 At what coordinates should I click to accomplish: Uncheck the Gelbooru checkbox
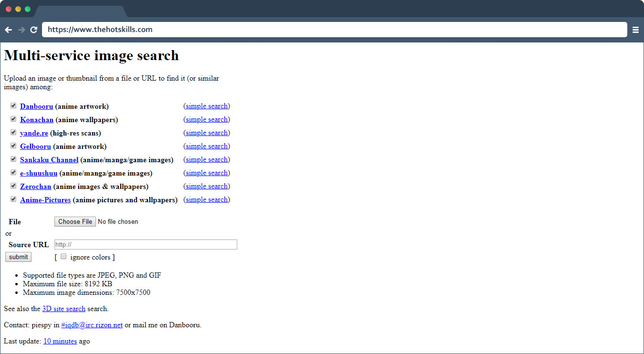pos(13,146)
